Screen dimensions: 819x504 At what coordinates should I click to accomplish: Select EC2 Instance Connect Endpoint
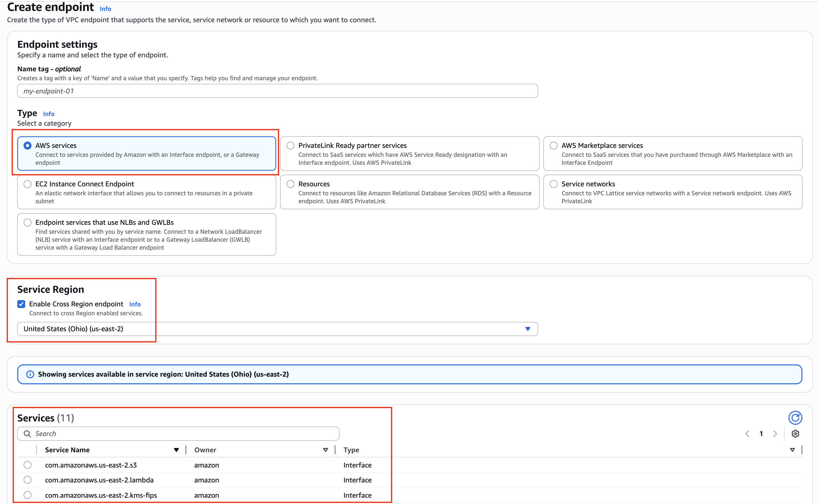point(27,184)
